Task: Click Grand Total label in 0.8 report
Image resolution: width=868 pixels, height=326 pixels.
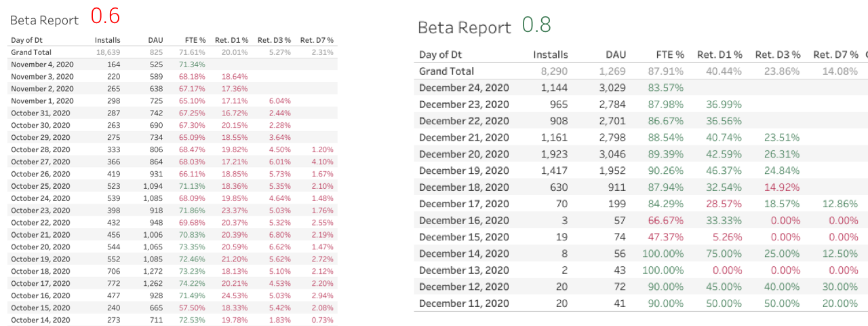Action: click(x=446, y=71)
